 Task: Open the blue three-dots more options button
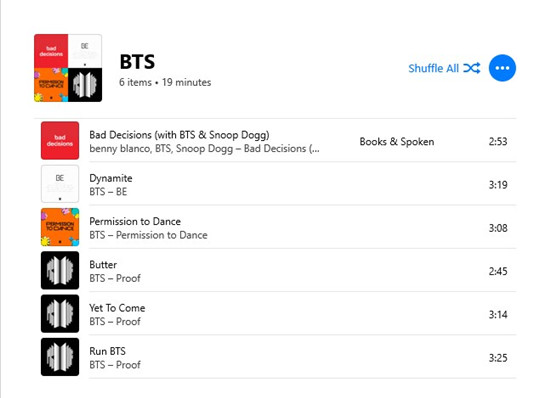[x=502, y=68]
